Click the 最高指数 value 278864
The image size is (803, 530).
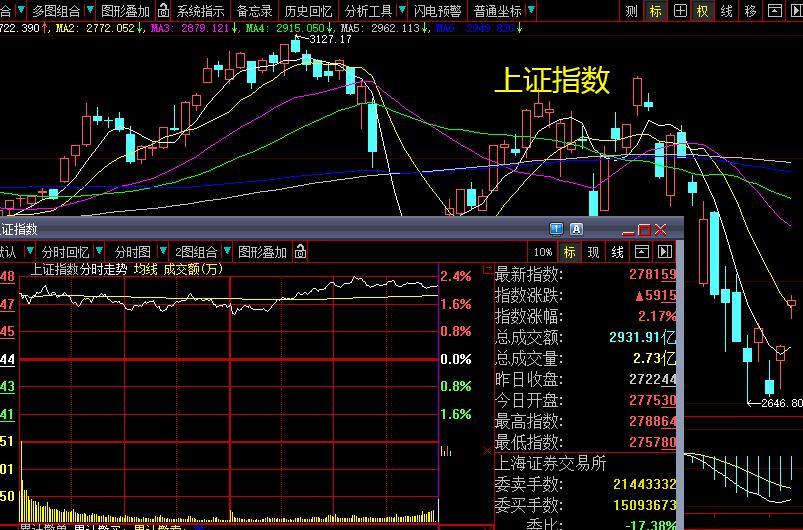(652, 421)
